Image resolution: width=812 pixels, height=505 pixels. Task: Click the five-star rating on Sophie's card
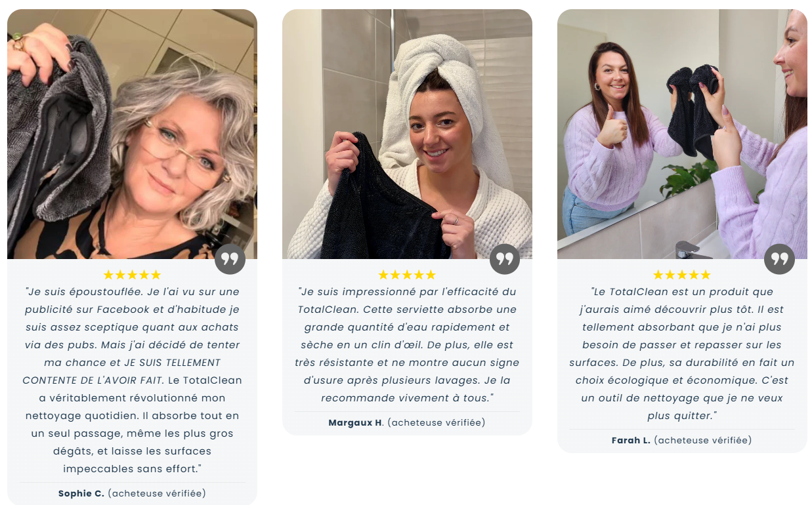132,275
